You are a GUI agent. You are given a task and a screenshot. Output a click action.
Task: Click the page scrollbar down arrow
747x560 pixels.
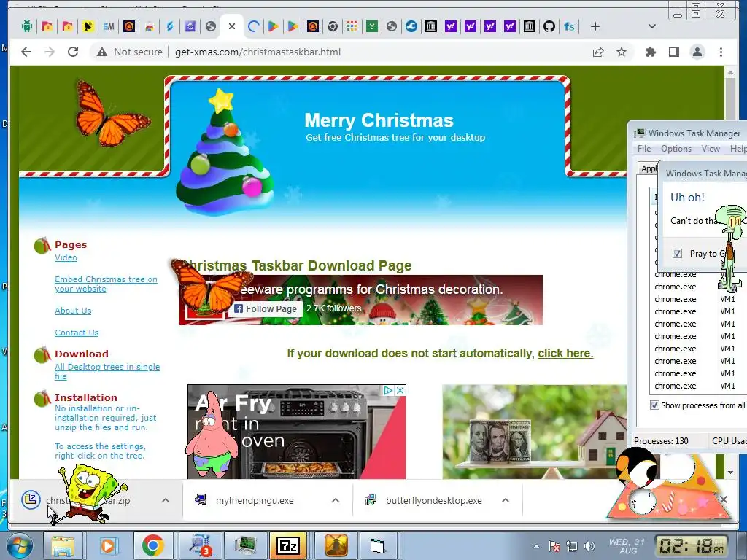coord(729,472)
